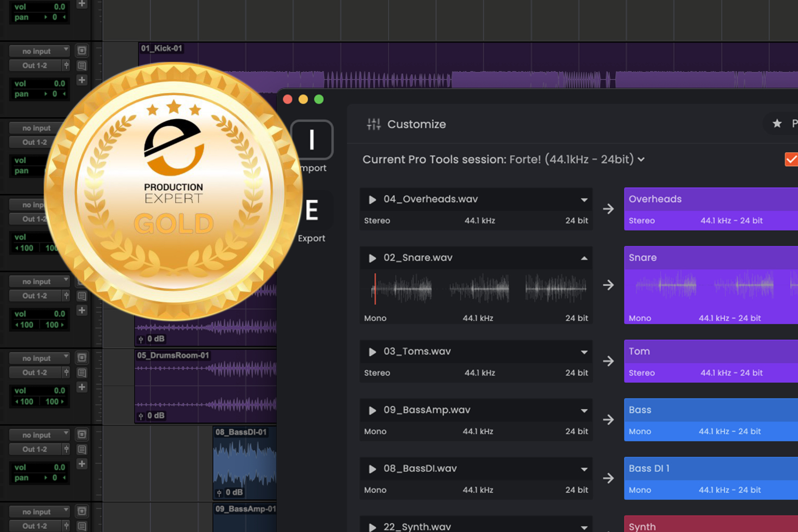The image size is (798, 532).
Task: Click the square track icon on Kick track
Action: [x=82, y=50]
